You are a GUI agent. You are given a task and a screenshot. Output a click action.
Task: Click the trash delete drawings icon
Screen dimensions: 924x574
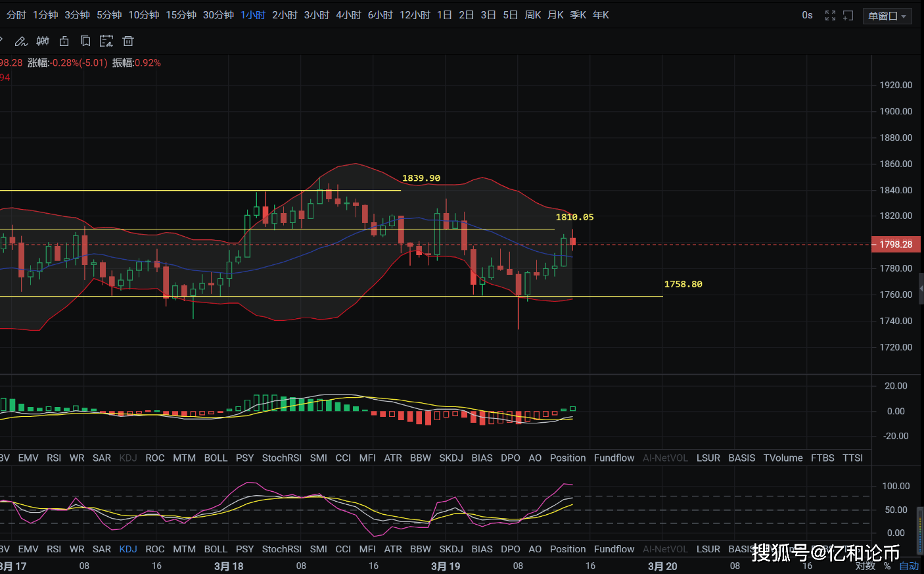point(128,41)
